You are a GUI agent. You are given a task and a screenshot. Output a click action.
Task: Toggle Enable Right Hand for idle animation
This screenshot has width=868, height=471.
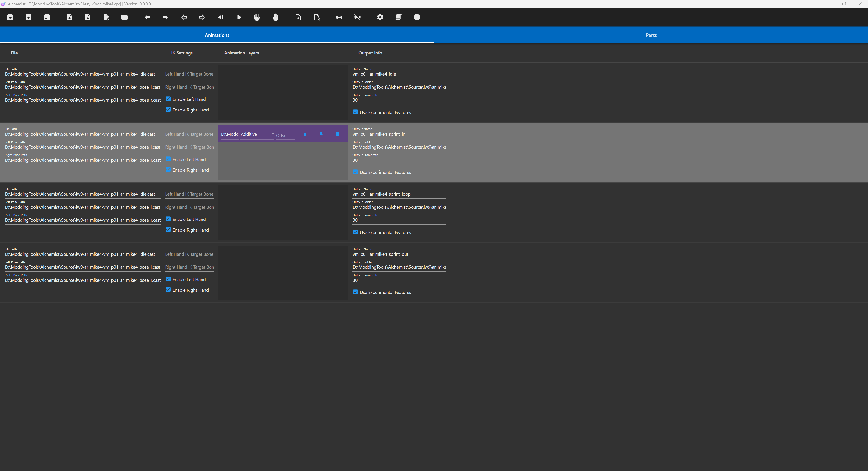tap(168, 109)
